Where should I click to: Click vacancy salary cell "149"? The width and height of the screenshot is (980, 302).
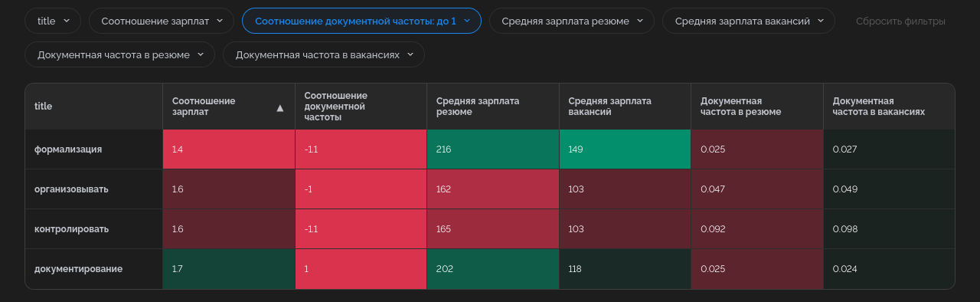coord(626,149)
